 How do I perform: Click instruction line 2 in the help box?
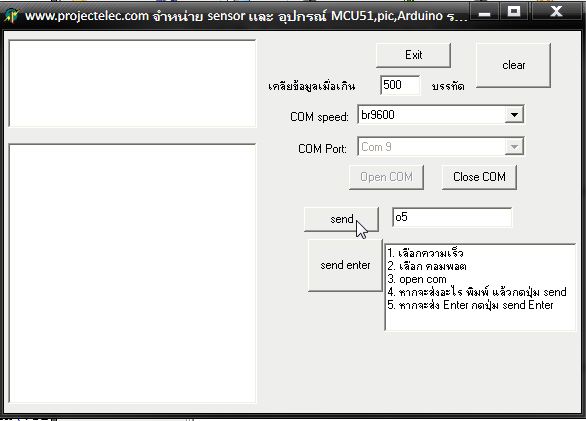coord(427,266)
